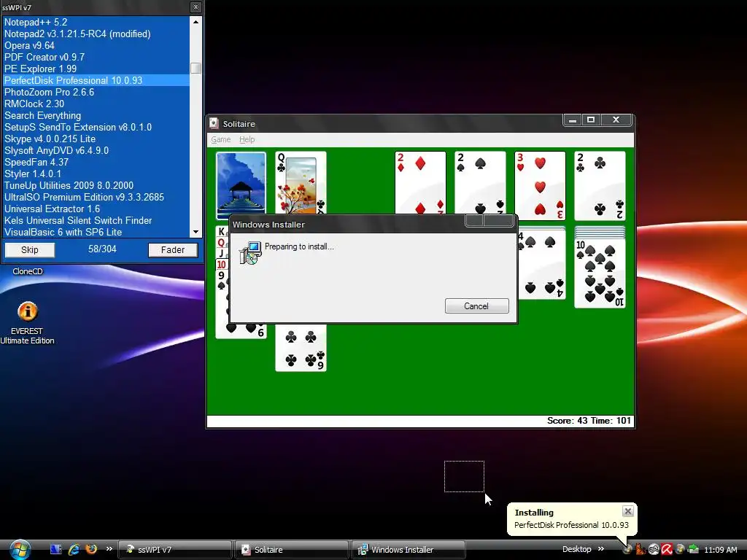Screen dimensions: 747x560
Task: Expand quick launch overflow chevron
Action: point(109,549)
